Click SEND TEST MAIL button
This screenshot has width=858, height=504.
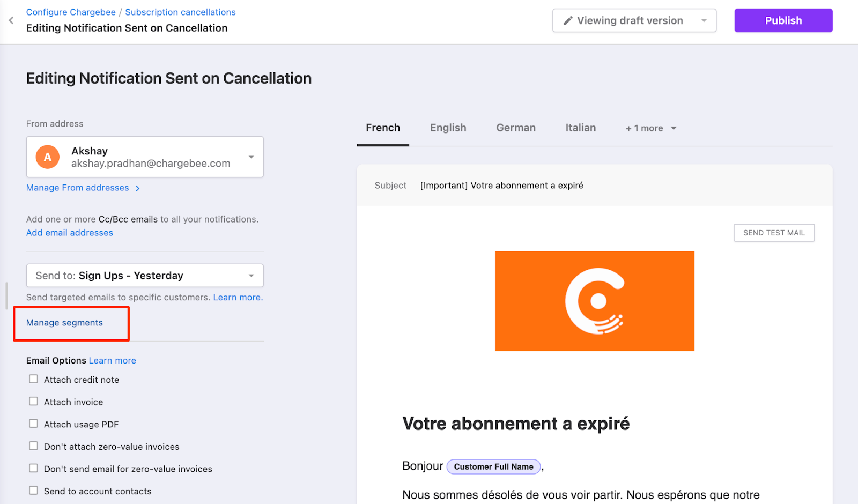tap(774, 233)
